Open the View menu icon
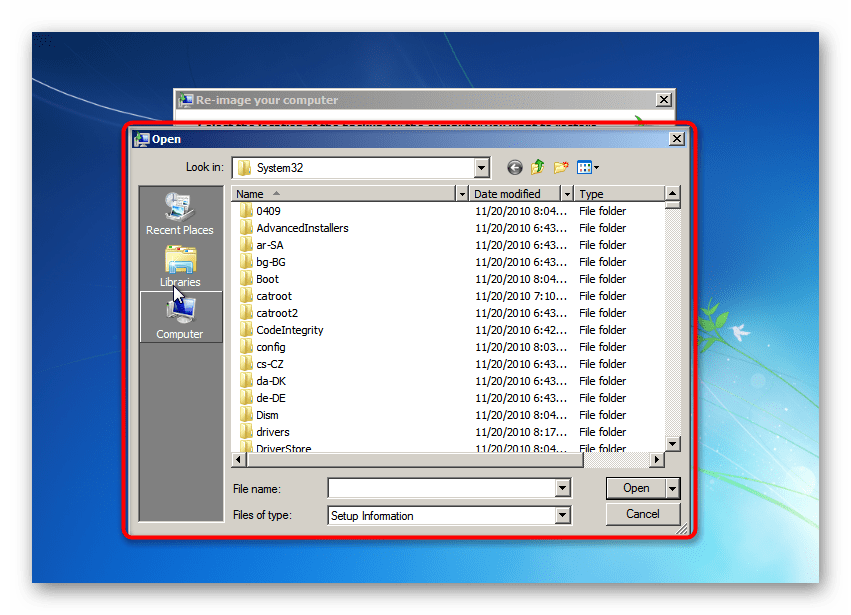The height and width of the screenshot is (615, 851). 587,168
